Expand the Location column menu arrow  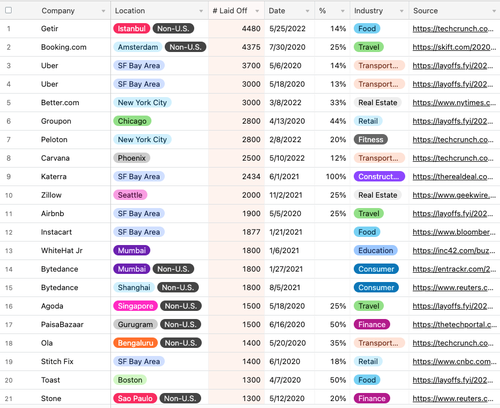point(201,11)
